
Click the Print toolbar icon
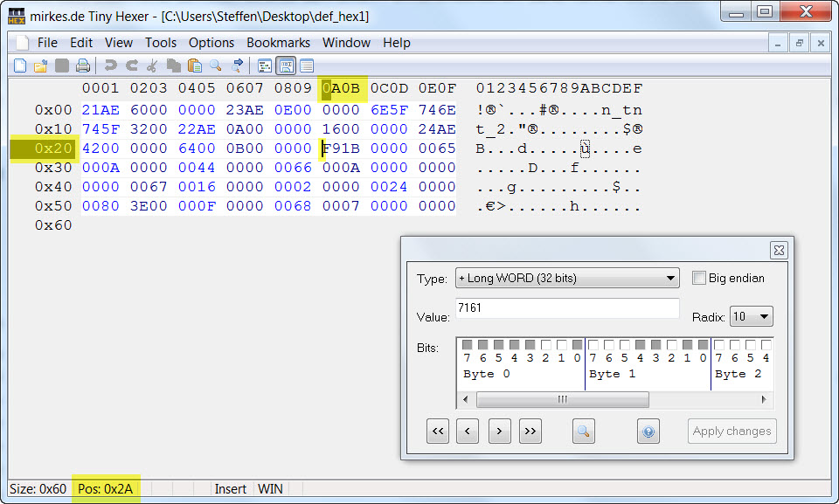82,66
